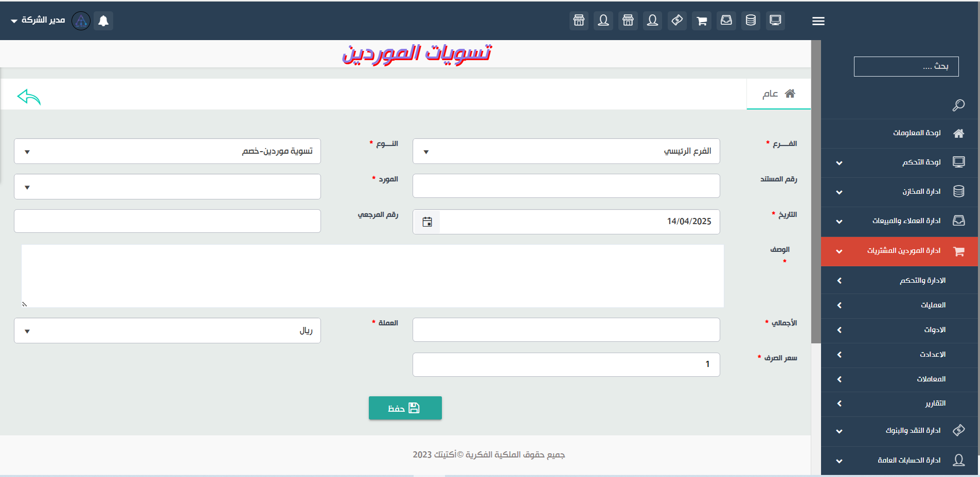Expand ادارة الحسابات العامة chevron
Viewport: 980px width, 477px height.
(x=839, y=461)
